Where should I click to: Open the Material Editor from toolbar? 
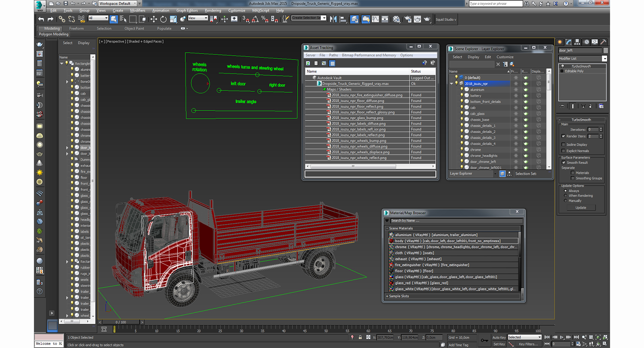pos(396,19)
